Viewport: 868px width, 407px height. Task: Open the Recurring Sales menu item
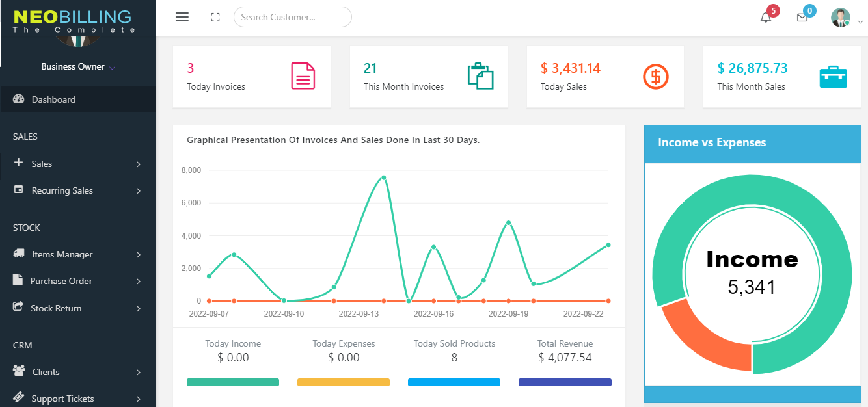[62, 190]
